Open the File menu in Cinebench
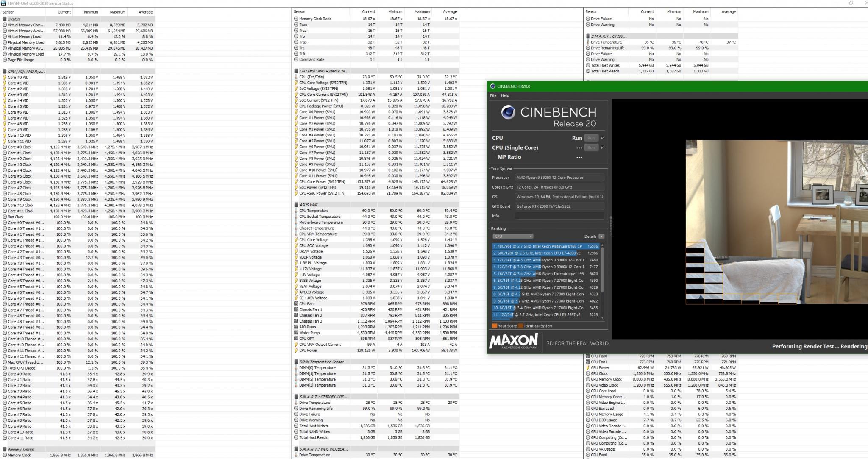The height and width of the screenshot is (459, 868). point(493,95)
